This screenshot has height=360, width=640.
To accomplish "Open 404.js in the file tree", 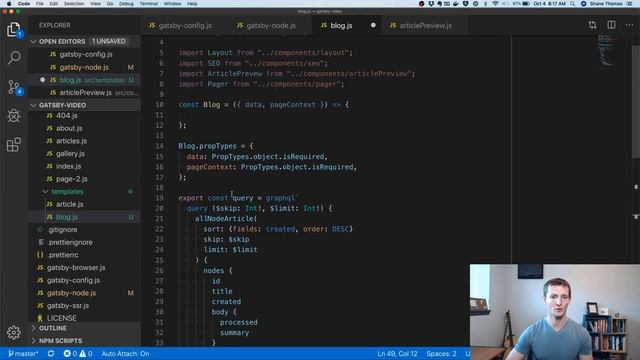I will click(x=84, y=116).
